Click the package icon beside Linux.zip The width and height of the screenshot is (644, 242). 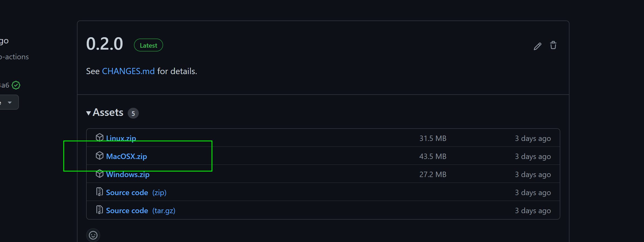[x=100, y=137]
